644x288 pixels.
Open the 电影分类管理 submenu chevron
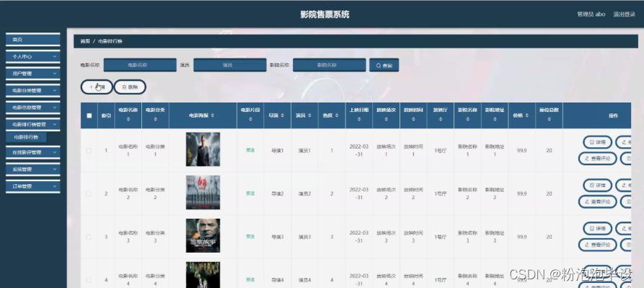click(55, 90)
